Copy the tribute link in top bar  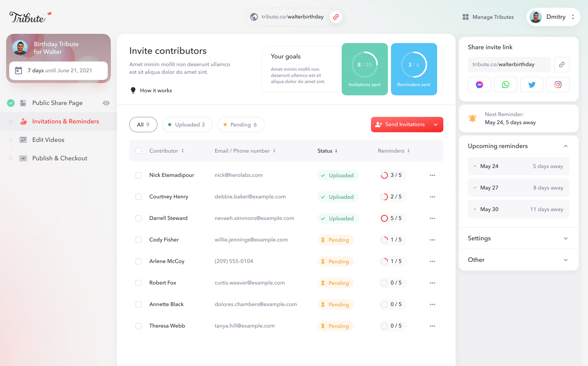tap(336, 17)
